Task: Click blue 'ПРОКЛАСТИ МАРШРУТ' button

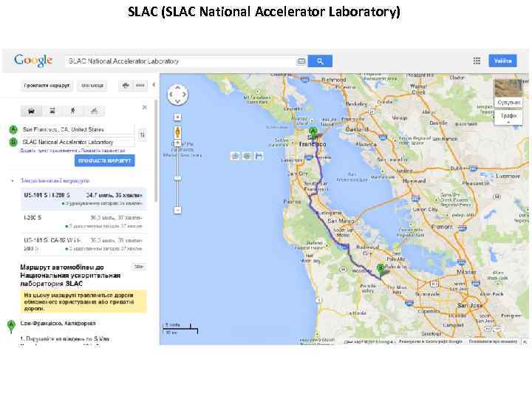Action: point(104,160)
